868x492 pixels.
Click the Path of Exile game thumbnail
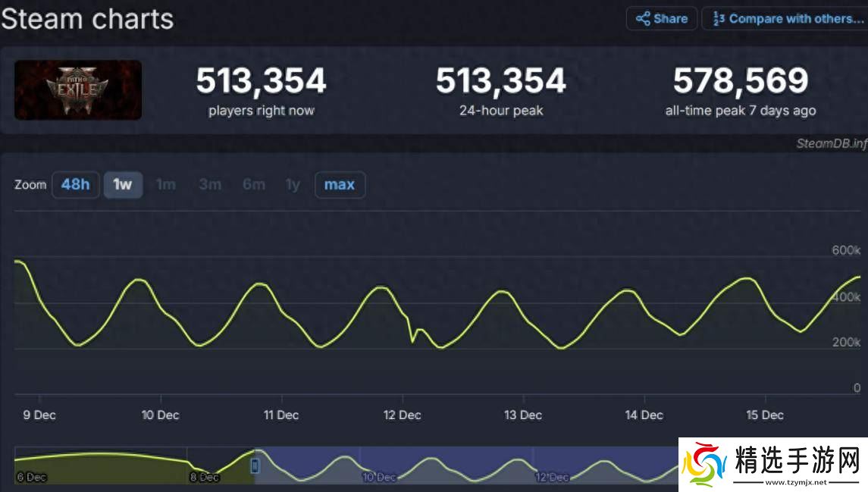point(78,89)
